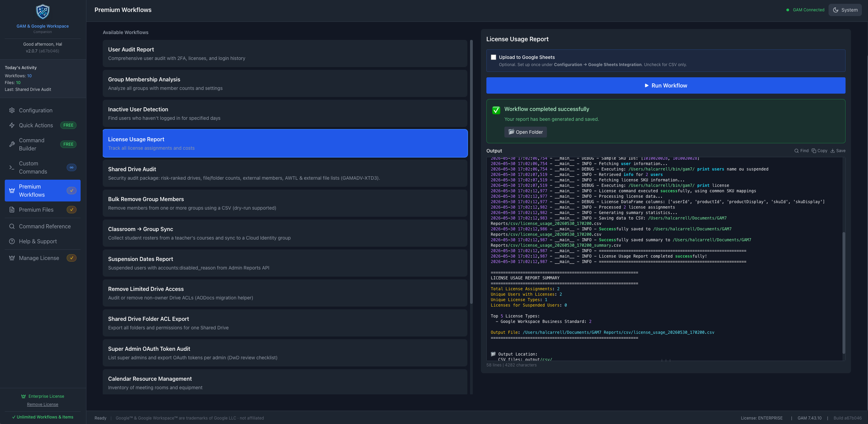Click the Command Reference search icon
This screenshot has width=868, height=424.
[x=12, y=226]
